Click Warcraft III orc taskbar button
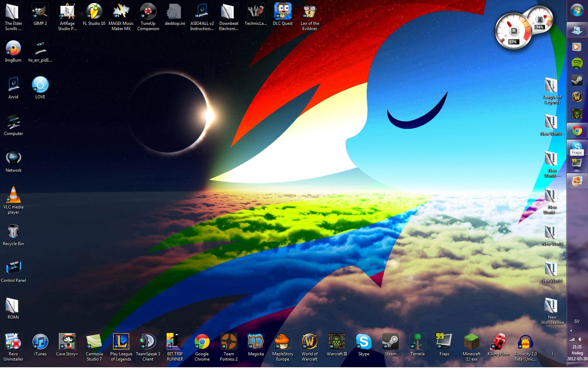This screenshot has height=369, width=588. pos(577,114)
